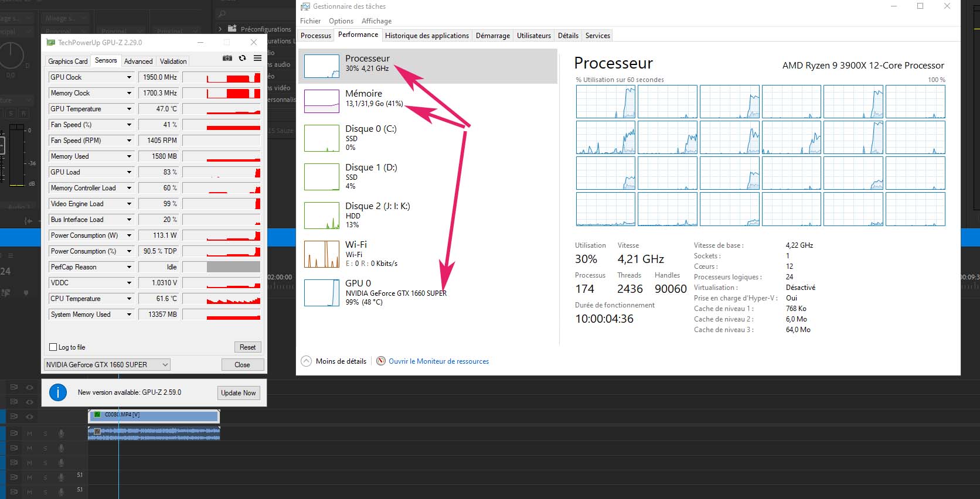Select the audio waveform clip in the timeline

click(x=154, y=433)
